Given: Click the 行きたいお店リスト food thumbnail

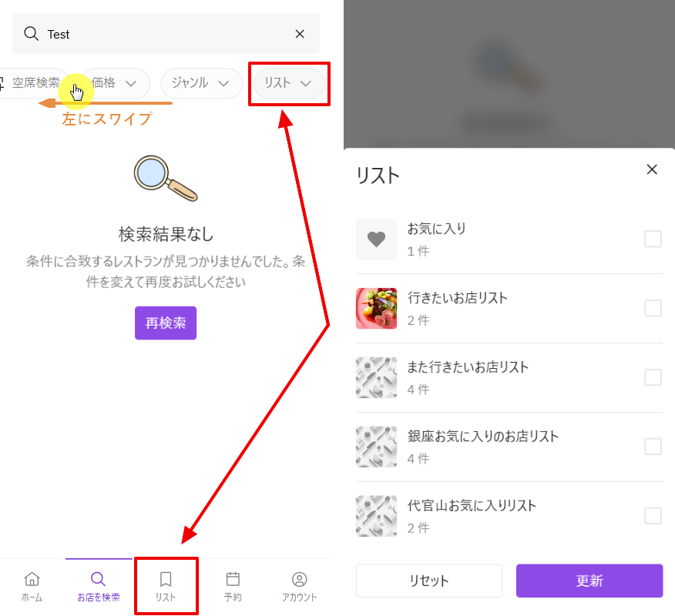Looking at the screenshot, I should [x=376, y=309].
